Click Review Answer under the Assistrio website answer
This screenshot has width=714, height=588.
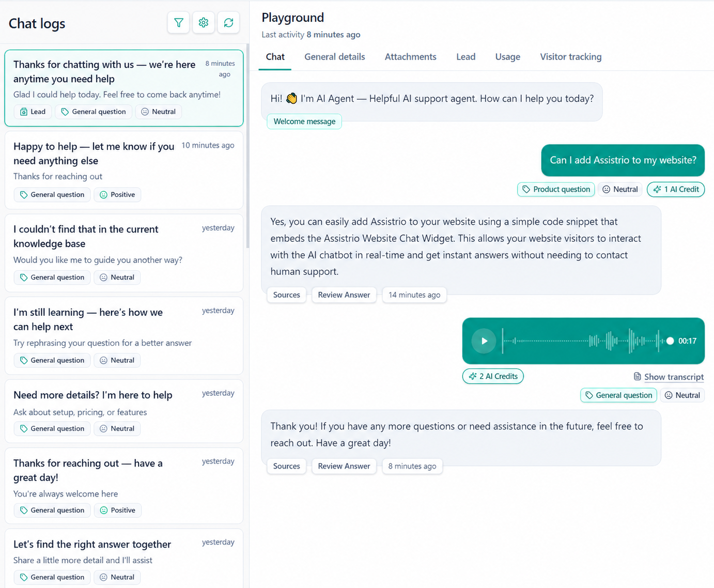tap(344, 295)
